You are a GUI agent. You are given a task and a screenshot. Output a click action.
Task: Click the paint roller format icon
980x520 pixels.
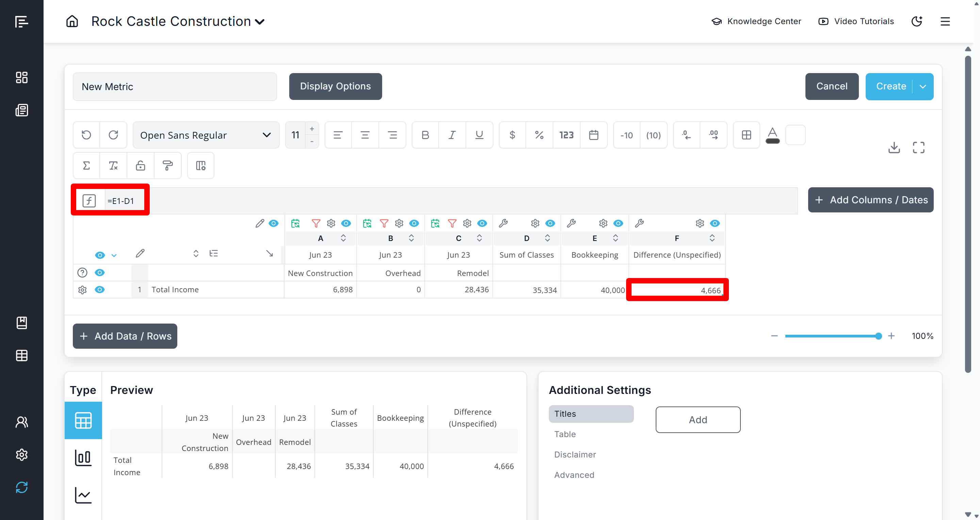(x=167, y=166)
